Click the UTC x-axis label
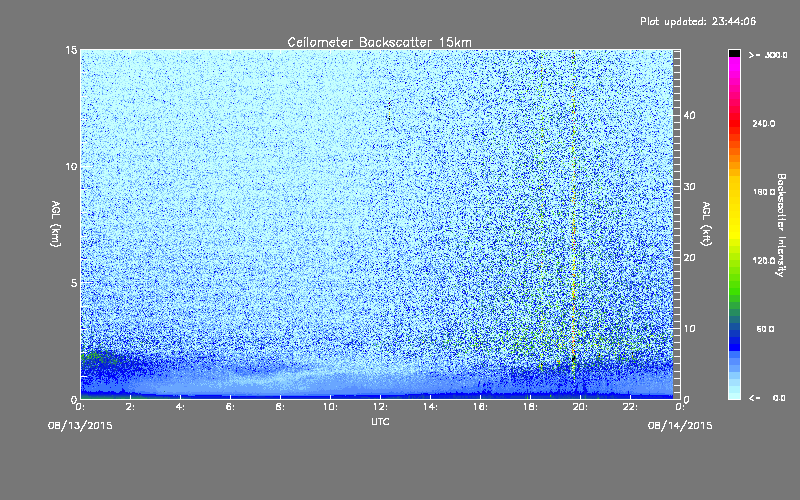 (380, 421)
